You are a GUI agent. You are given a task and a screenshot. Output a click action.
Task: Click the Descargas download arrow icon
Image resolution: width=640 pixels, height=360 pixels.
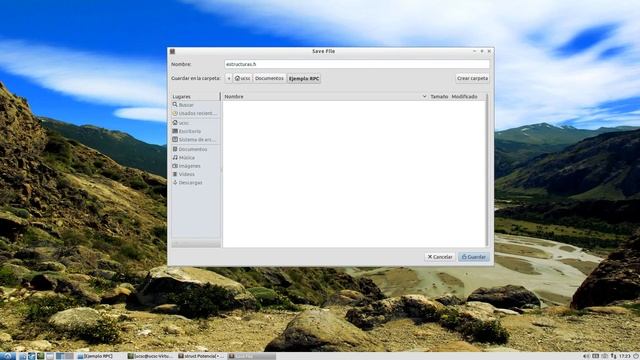175,182
